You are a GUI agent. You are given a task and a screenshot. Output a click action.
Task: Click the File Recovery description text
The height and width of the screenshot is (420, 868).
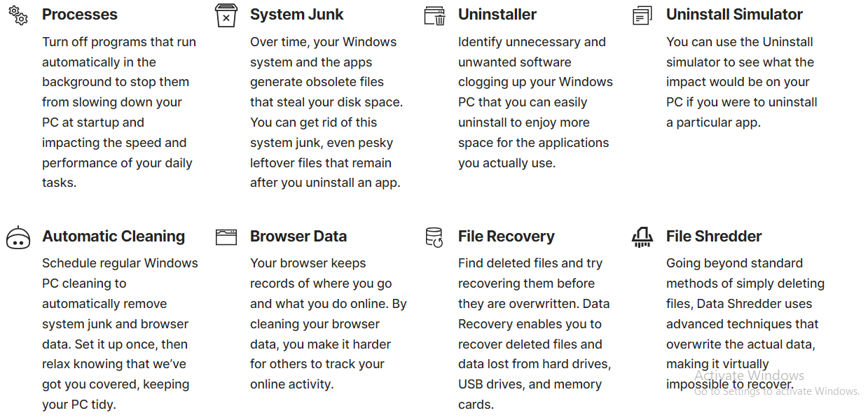(535, 334)
